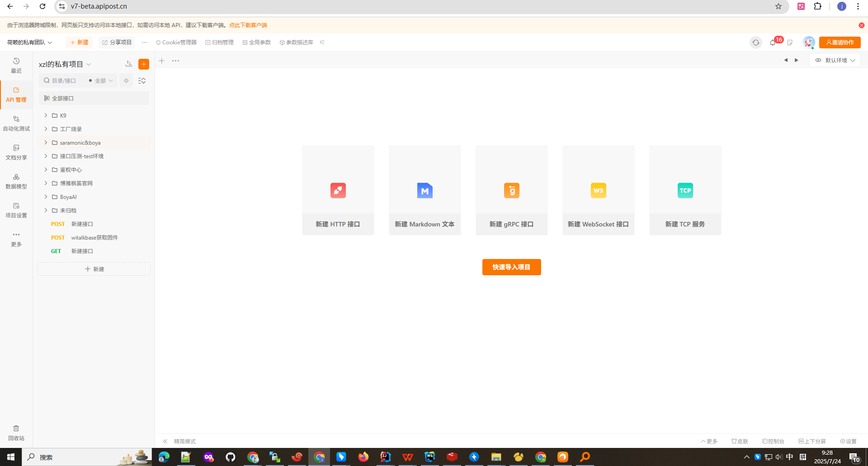The height and width of the screenshot is (466, 868).
Task: Open the 全部 filter dropdown
Action: pos(101,80)
